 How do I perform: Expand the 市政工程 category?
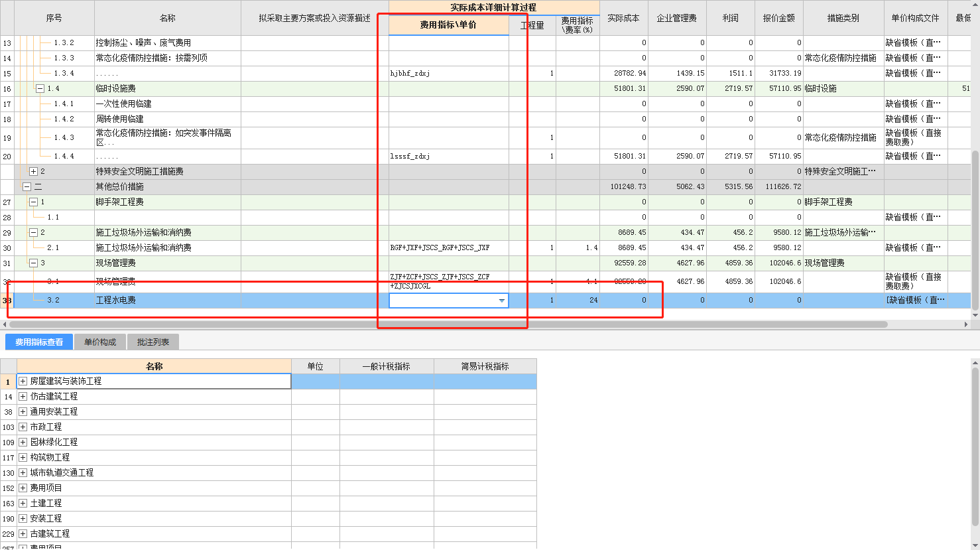click(x=23, y=427)
